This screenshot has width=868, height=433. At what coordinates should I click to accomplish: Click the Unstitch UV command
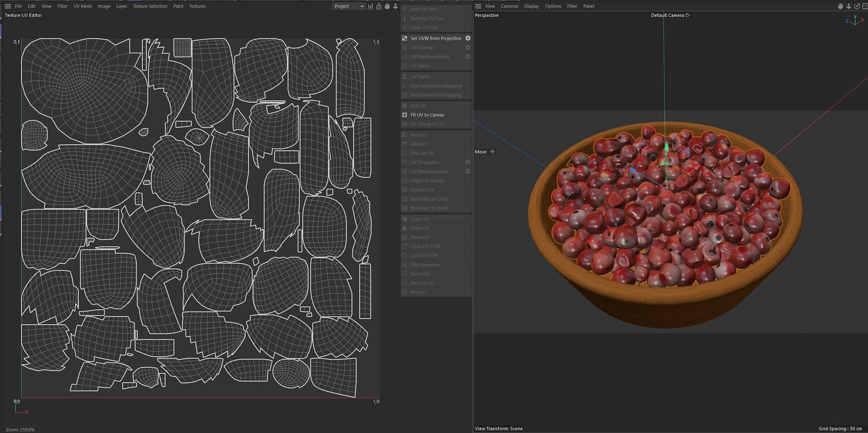[x=422, y=190]
